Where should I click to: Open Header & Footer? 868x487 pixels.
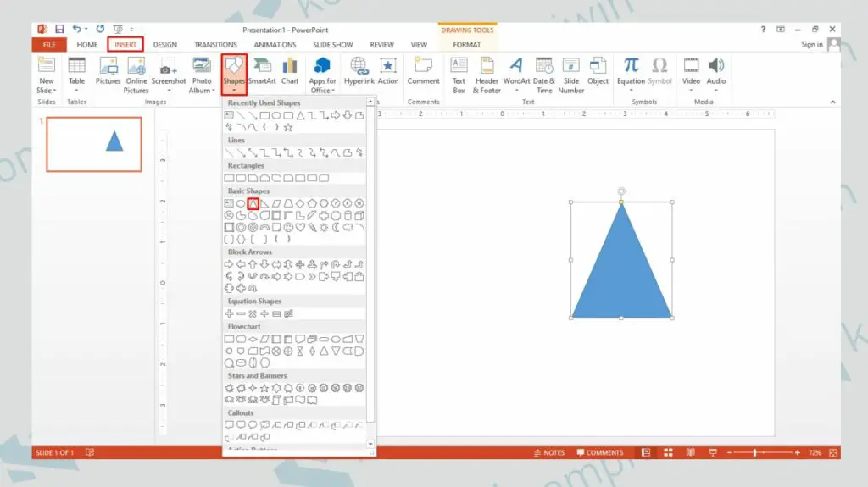click(x=487, y=75)
